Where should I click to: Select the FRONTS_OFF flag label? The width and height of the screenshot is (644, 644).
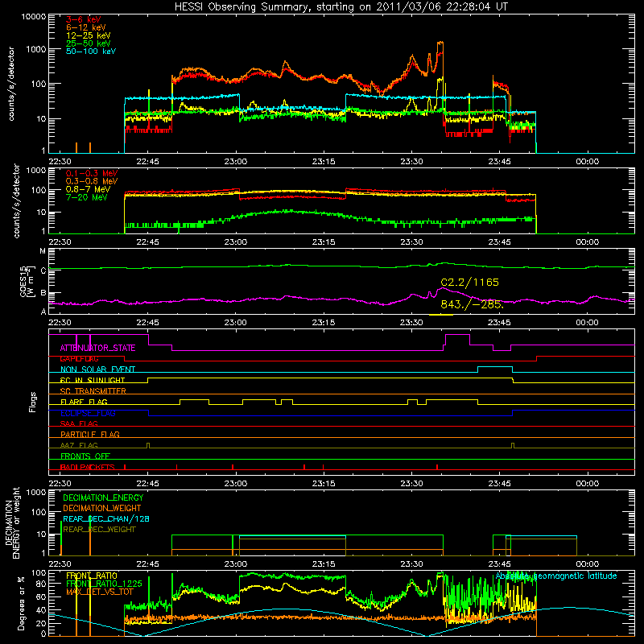pyautogui.click(x=85, y=456)
